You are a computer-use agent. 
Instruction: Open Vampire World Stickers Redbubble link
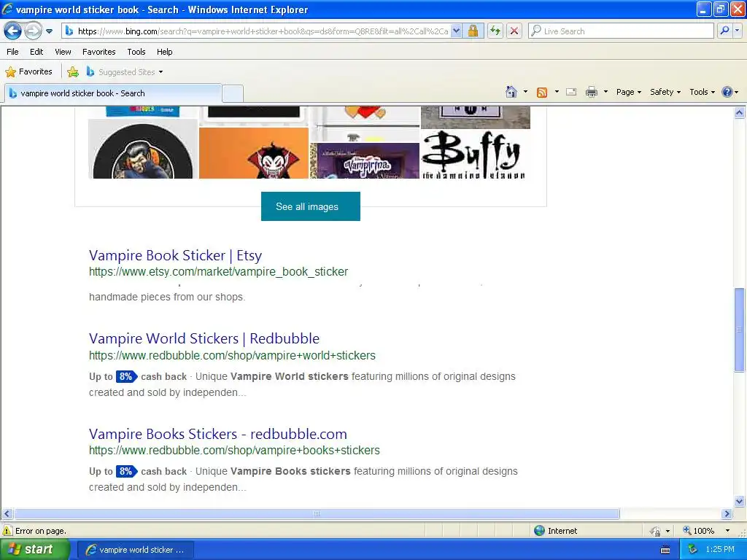pos(204,338)
